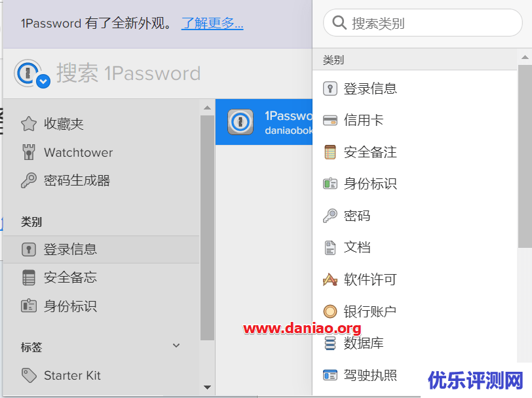The width and height of the screenshot is (532, 398).
Task: Choose 信用卡 credit card icon in category list
Action: pyautogui.click(x=330, y=120)
